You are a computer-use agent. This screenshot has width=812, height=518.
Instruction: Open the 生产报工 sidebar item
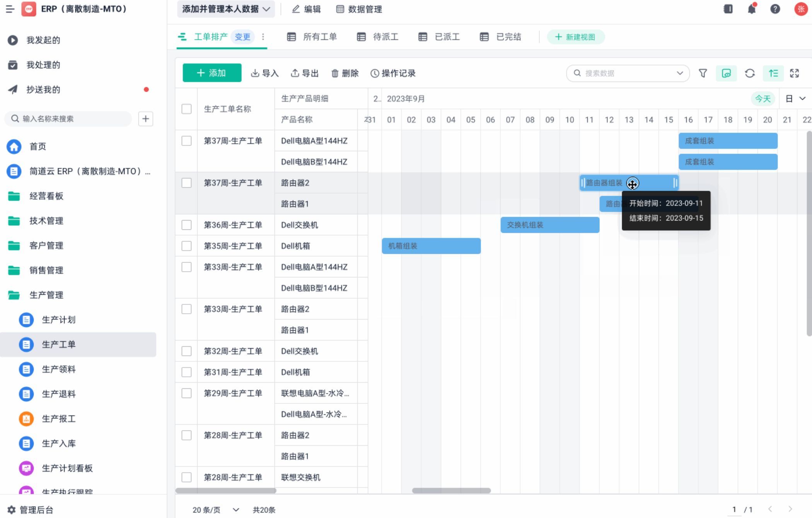(58, 419)
